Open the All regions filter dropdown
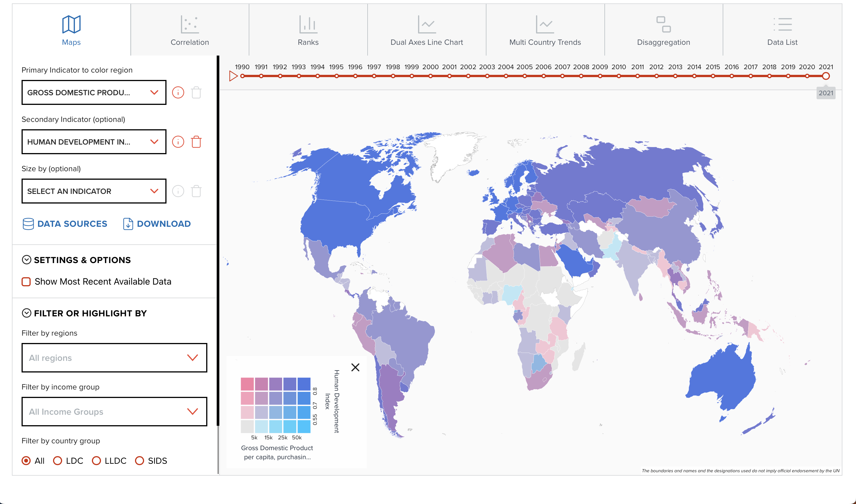 point(114,358)
